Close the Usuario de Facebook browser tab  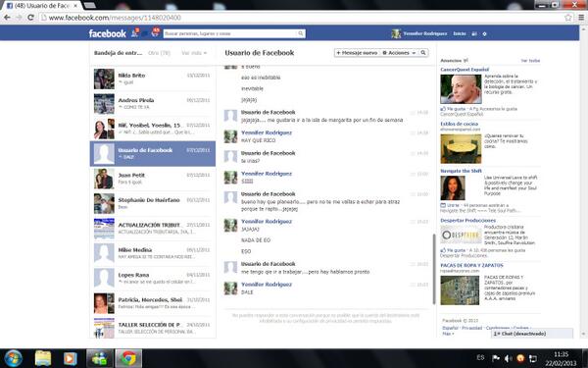pos(75,6)
